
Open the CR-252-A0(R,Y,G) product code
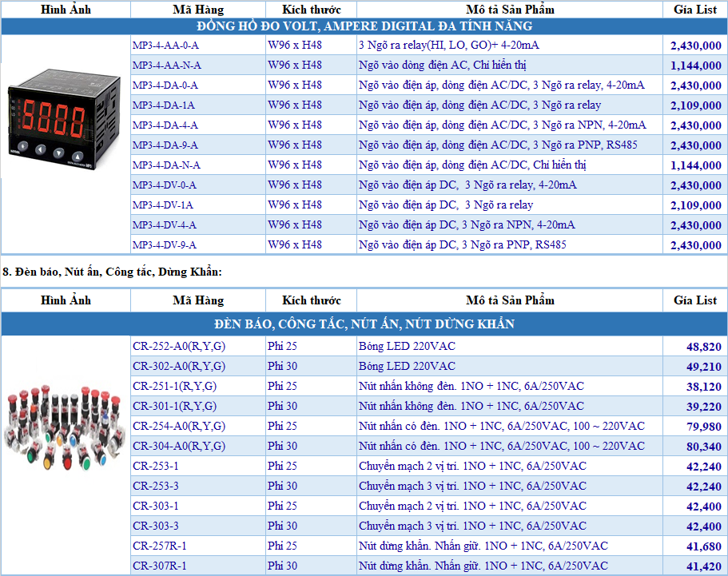click(179, 346)
